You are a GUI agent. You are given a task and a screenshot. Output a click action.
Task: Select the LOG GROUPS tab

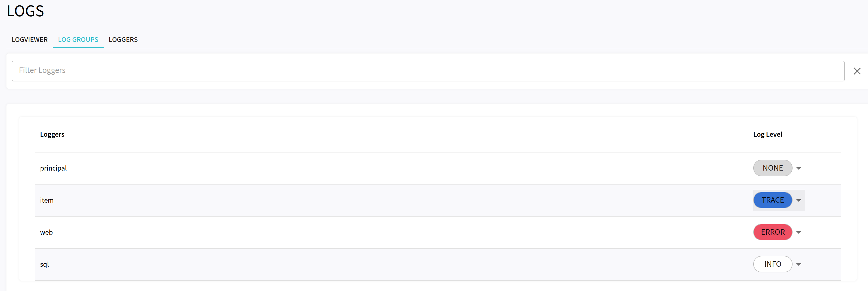tap(78, 39)
